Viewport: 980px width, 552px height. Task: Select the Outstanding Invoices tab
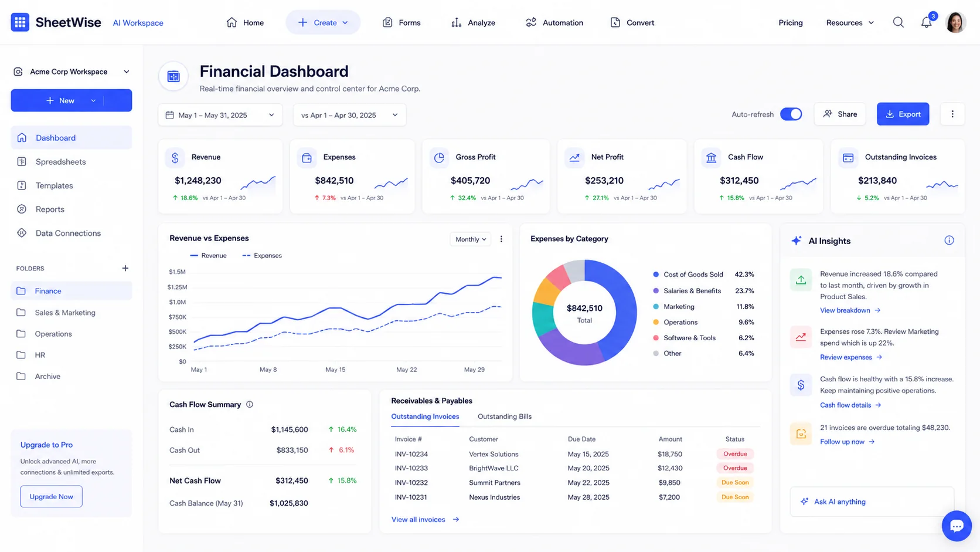click(425, 416)
